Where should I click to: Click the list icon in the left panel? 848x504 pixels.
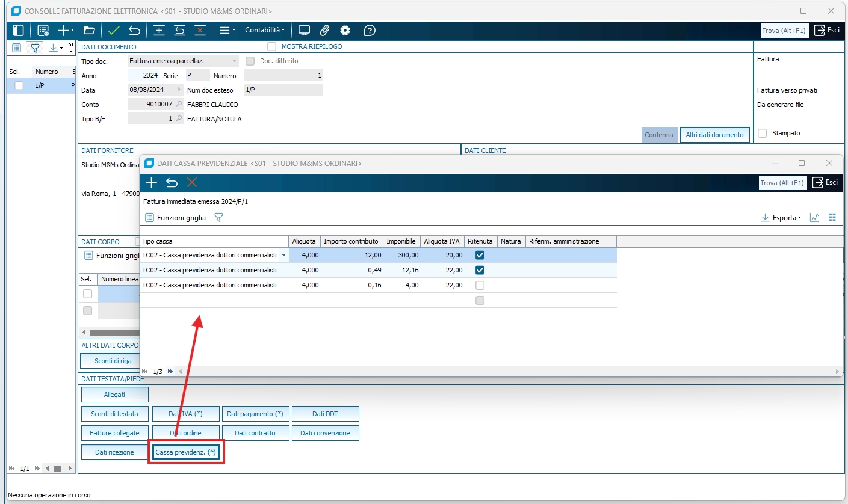(x=16, y=48)
